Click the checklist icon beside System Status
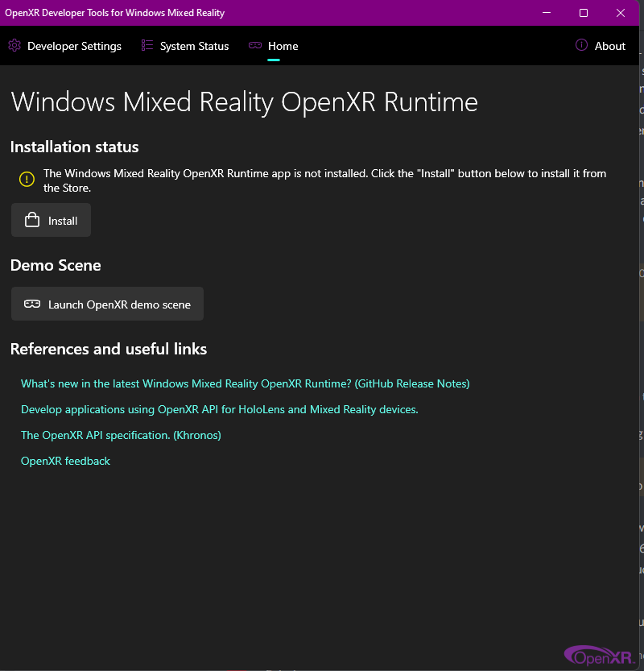 [147, 45]
